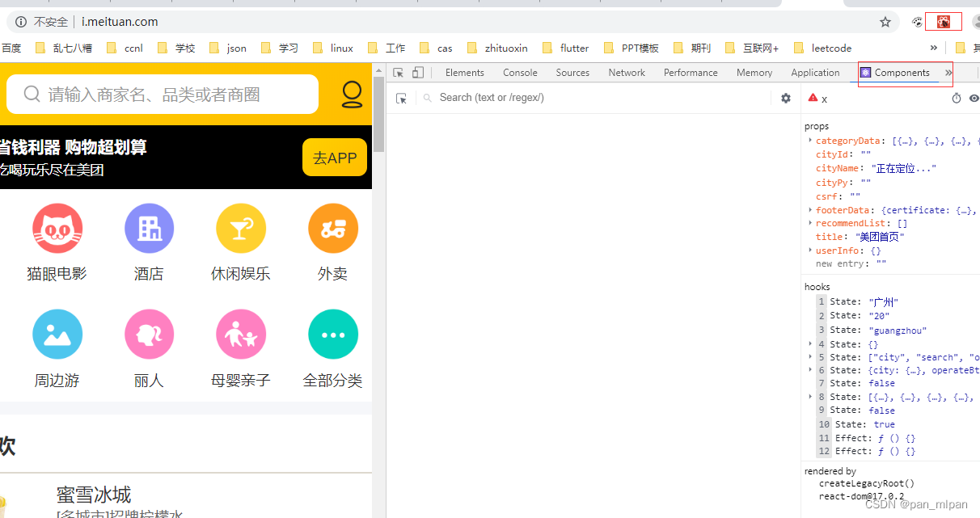
Task: Focus the merchant search field on Meituan page
Action: point(163,95)
